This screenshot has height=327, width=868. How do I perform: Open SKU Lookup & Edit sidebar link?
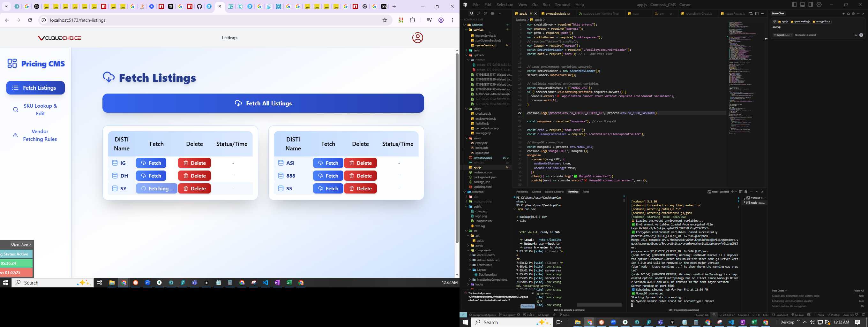pyautogui.click(x=35, y=110)
